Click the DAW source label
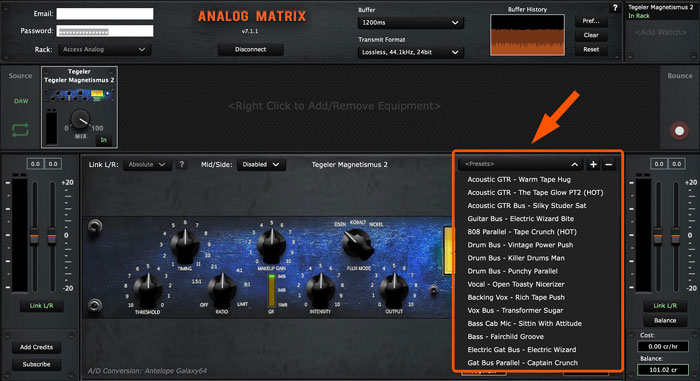 21,101
